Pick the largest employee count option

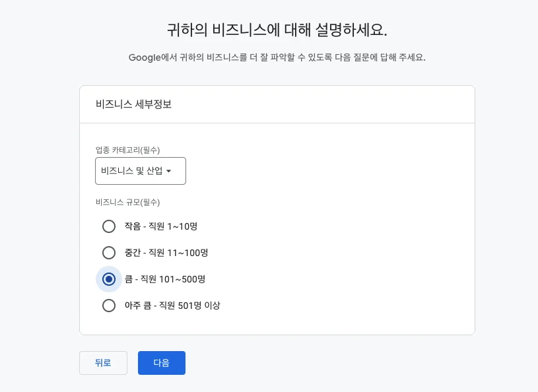(x=109, y=306)
